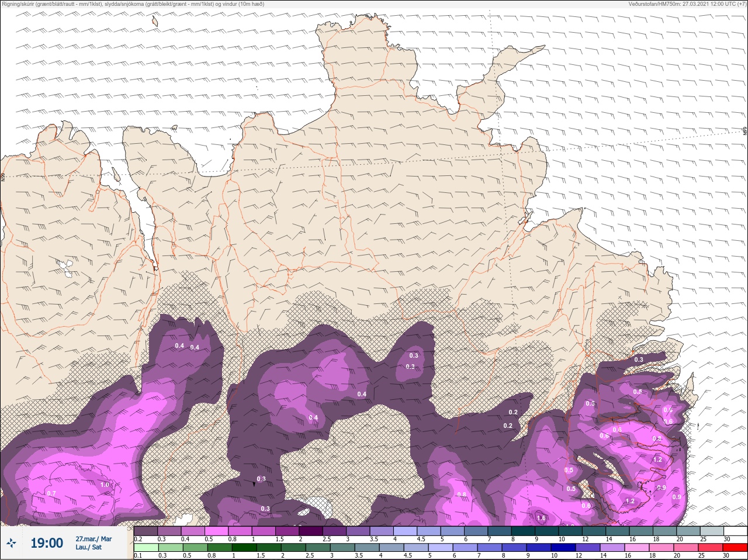Screen dimensions: 748x560
Task: Click the 1.0 precipitation value on map
Action: 105,485
